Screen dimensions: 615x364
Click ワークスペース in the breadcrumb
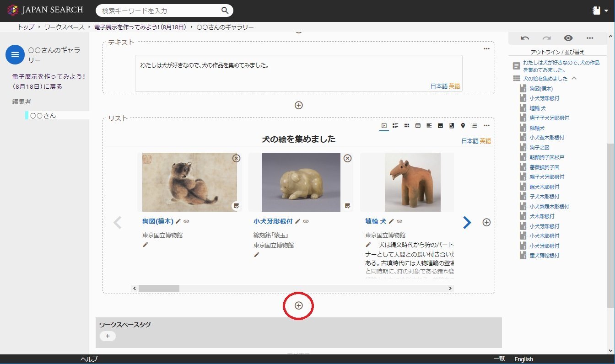click(64, 27)
